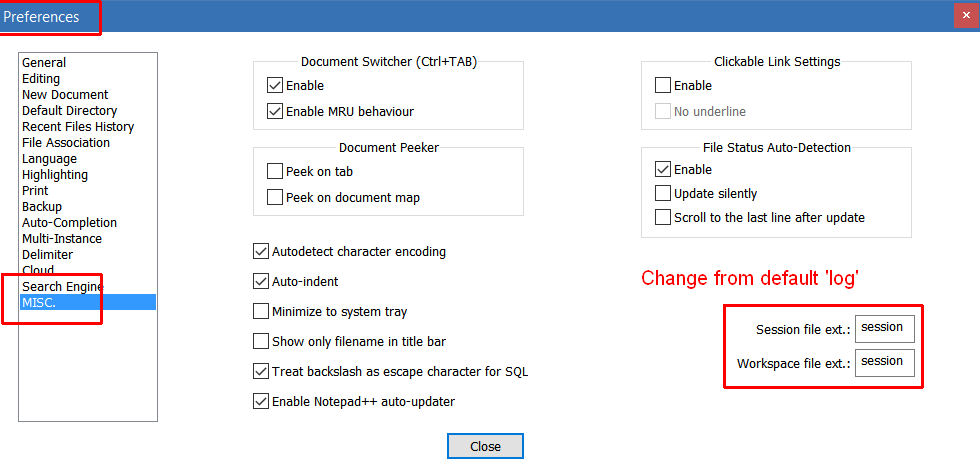This screenshot has width=980, height=472.
Task: Toggle Treat backslash as escape character for SQL
Action: point(261,372)
